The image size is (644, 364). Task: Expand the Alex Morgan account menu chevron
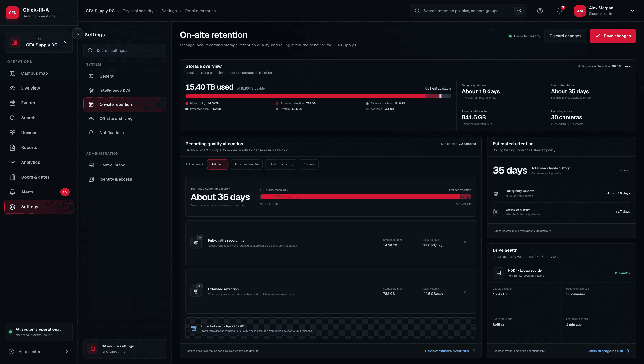coord(632,11)
